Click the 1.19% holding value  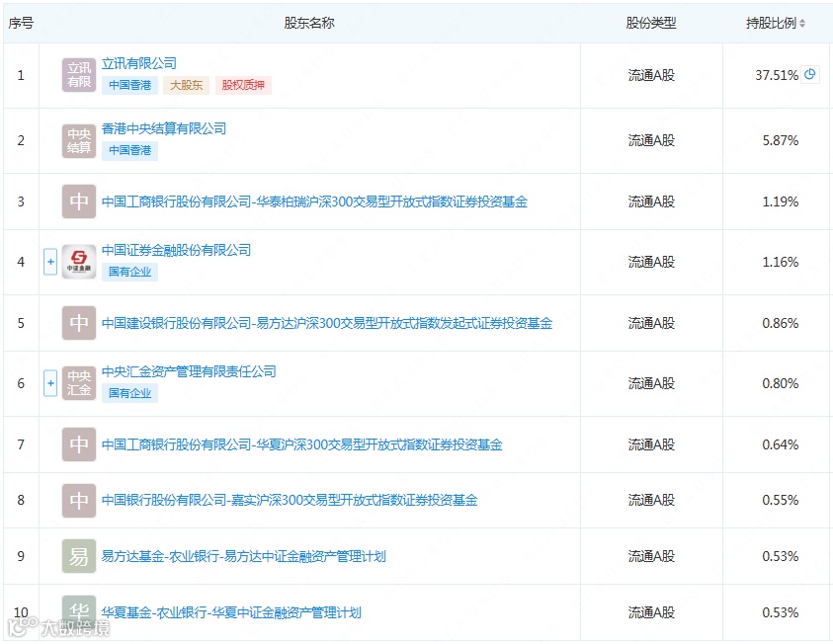coord(781,201)
